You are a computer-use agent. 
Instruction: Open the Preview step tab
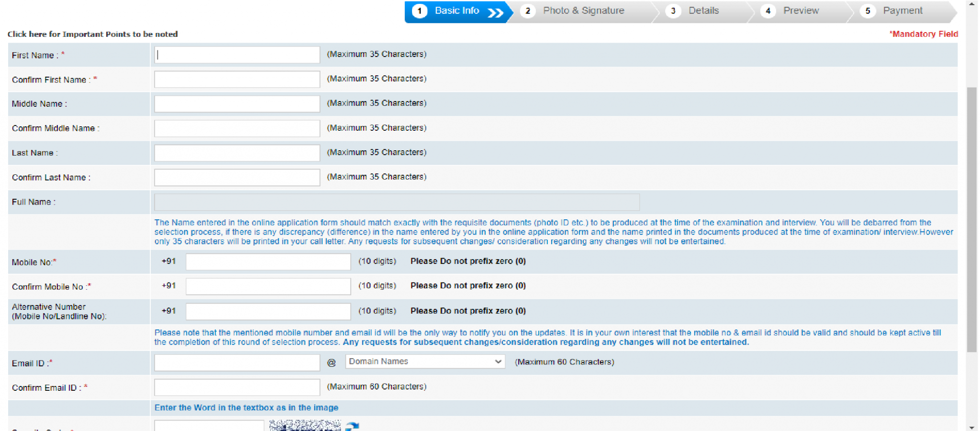801,11
